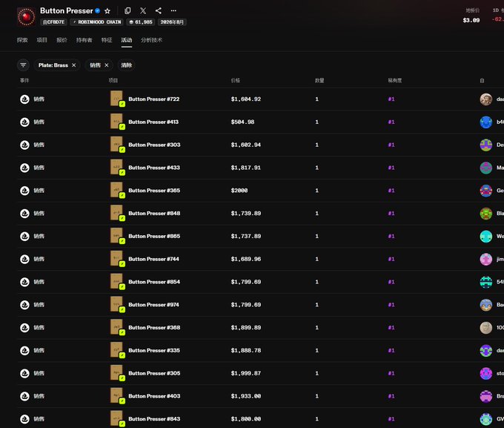
Task: Open seller avatar in the #848 row
Action: click(486, 214)
